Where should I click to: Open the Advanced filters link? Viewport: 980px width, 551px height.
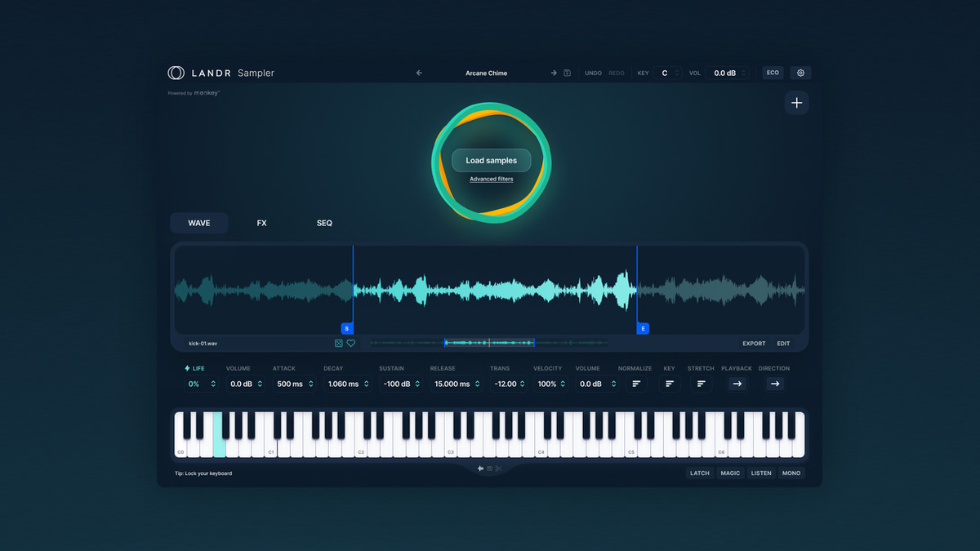492,179
